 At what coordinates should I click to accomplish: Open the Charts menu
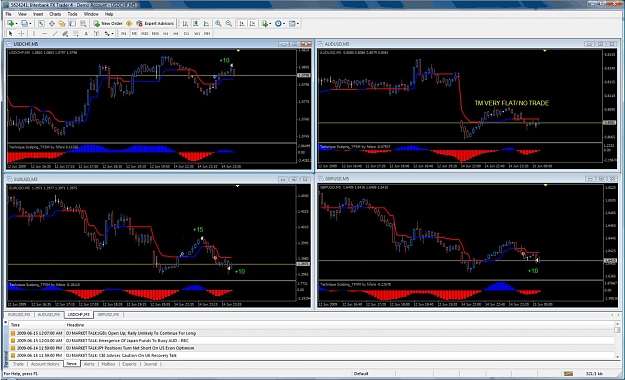coord(55,14)
